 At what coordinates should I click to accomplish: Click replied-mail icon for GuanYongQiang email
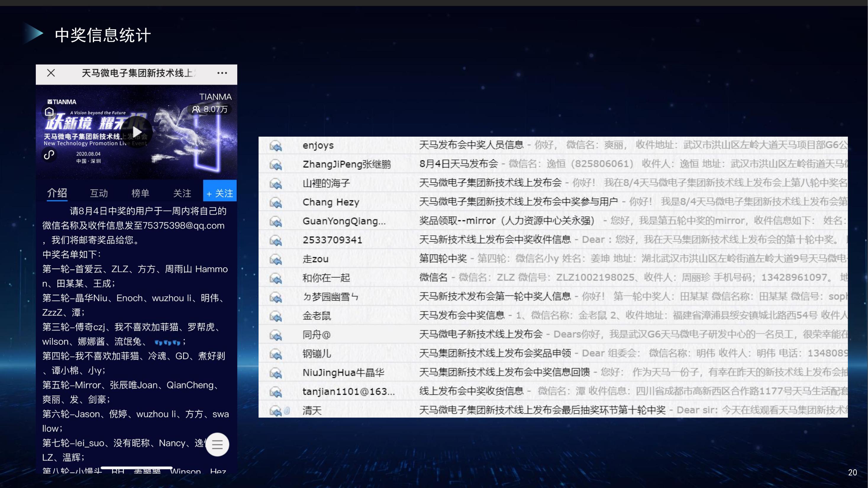click(x=276, y=221)
